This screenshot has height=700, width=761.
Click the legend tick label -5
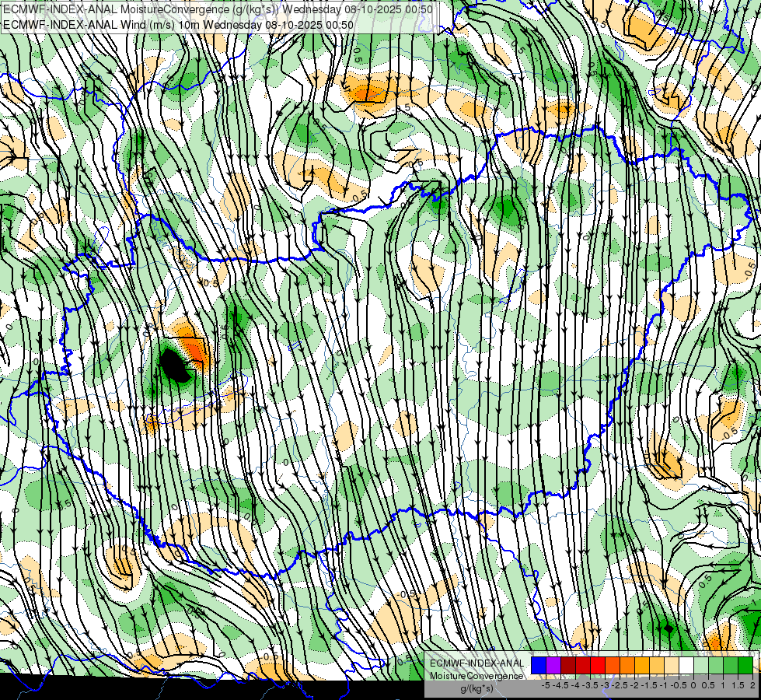(x=546, y=685)
